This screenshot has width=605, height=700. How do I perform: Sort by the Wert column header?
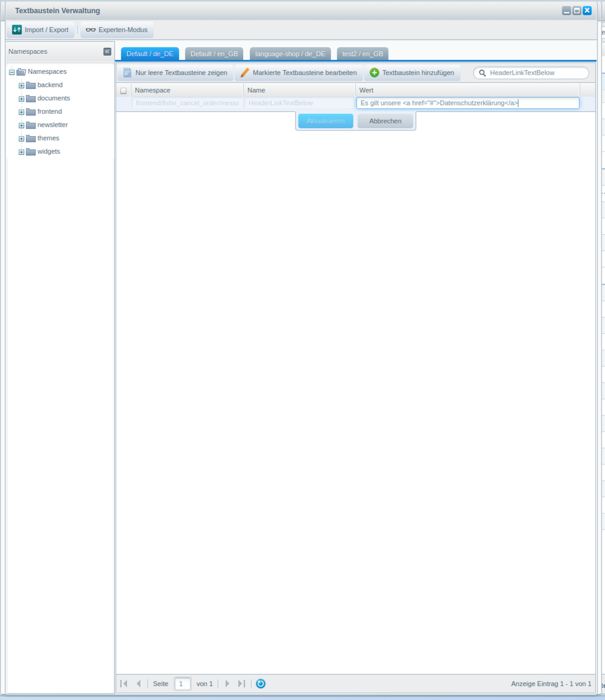point(468,90)
